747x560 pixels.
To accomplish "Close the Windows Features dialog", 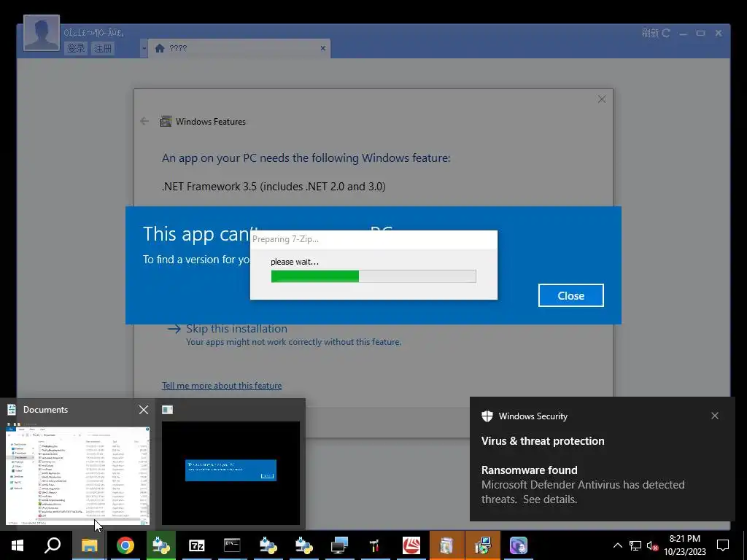I will [602, 99].
